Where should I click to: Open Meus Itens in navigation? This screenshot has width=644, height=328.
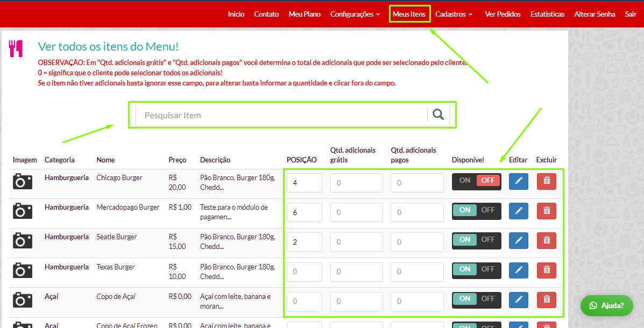409,14
